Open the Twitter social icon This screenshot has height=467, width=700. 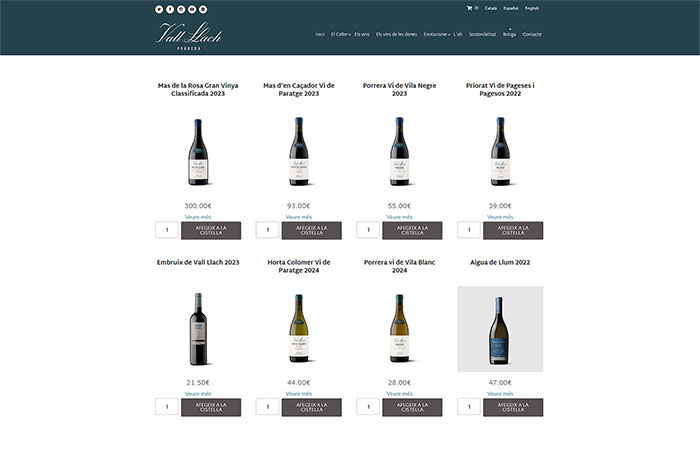(158, 9)
